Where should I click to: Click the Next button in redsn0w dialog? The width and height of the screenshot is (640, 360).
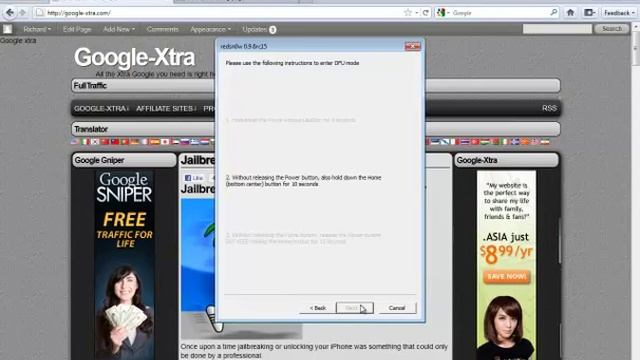[x=354, y=308]
